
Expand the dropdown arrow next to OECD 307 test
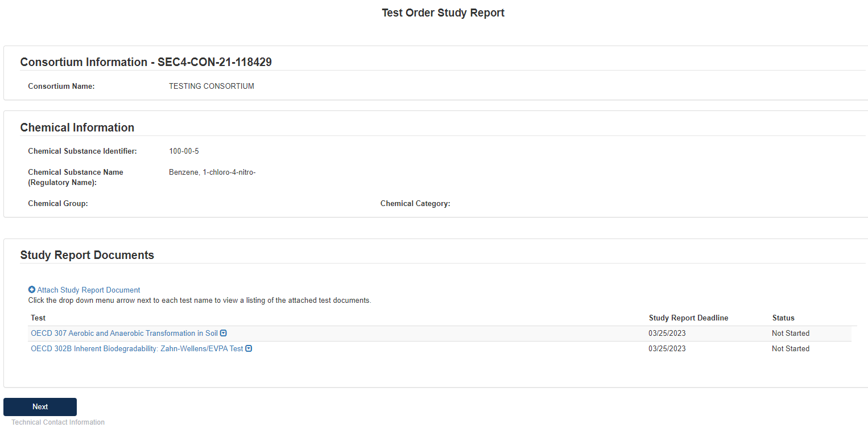point(224,334)
